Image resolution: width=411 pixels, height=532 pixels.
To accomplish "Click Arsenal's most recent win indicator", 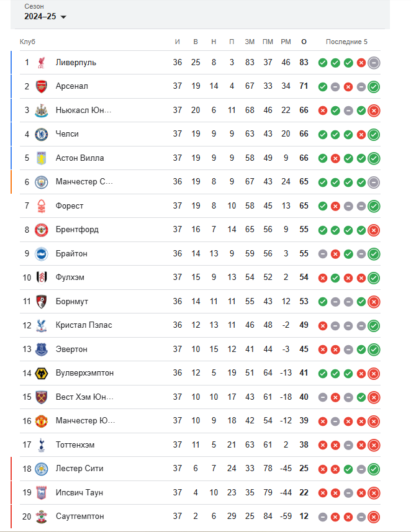I will (374, 87).
